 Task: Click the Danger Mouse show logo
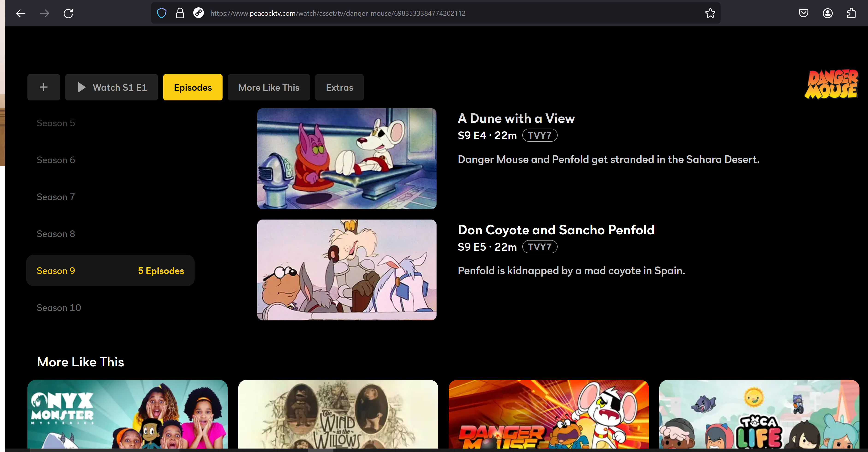832,84
